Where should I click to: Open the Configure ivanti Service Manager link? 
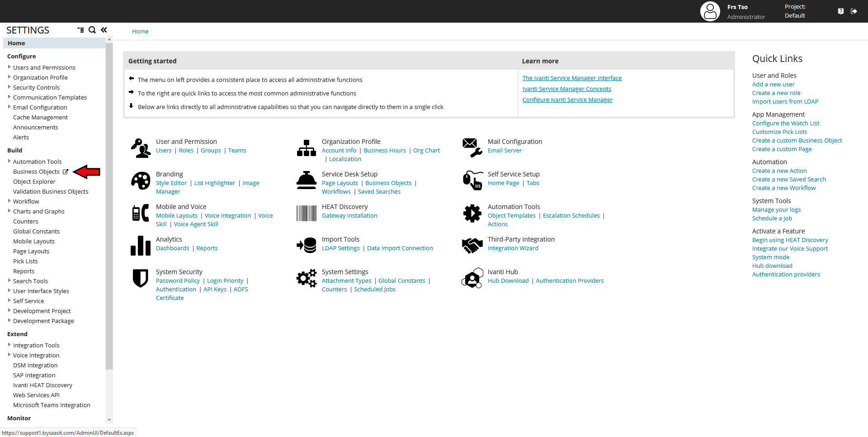pyautogui.click(x=567, y=100)
